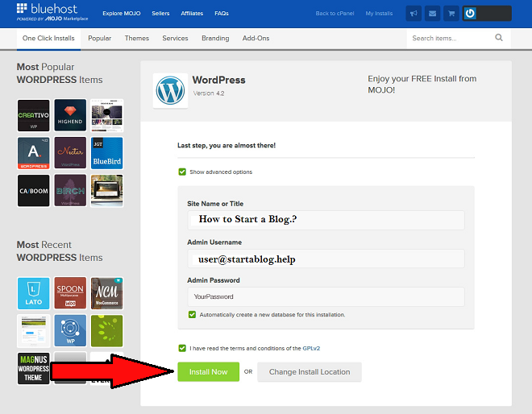Switch to the Add-Ons tab
The image size is (532, 414).
click(256, 39)
